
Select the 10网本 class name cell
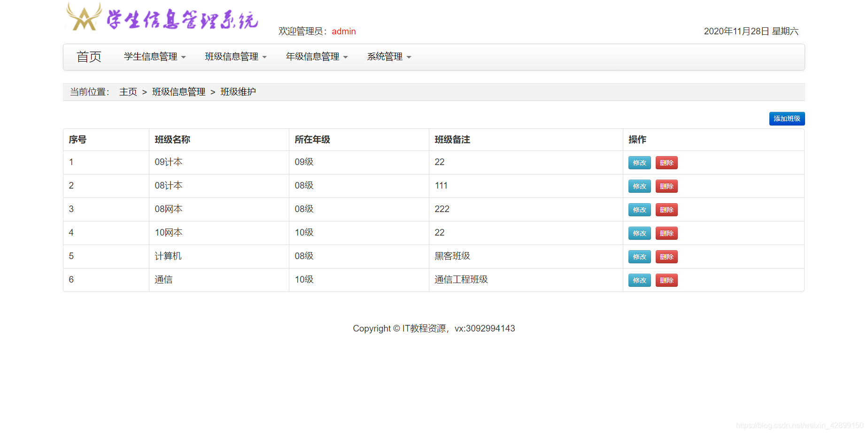coord(219,233)
